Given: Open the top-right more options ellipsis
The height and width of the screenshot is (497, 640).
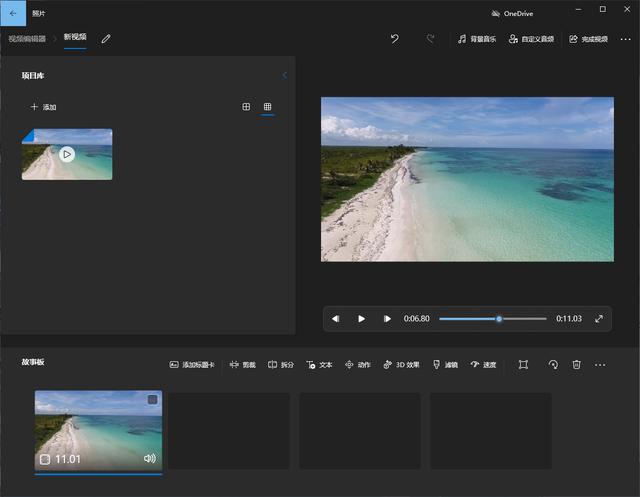Looking at the screenshot, I should coord(625,39).
